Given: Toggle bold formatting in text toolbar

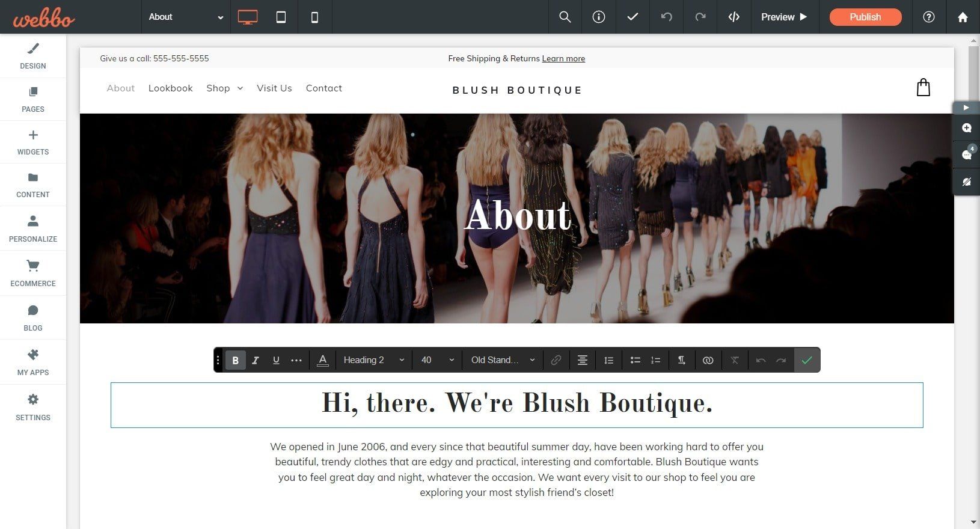Looking at the screenshot, I should click(x=235, y=360).
